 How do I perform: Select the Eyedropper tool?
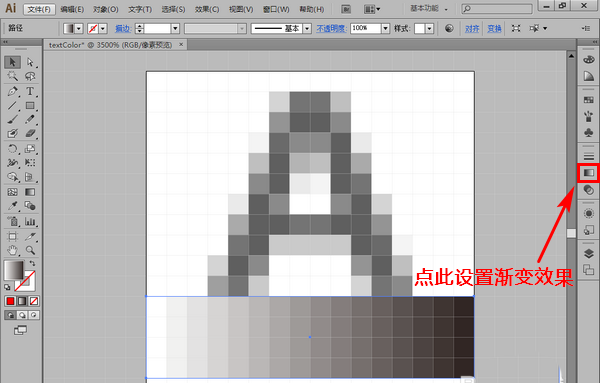coord(12,206)
